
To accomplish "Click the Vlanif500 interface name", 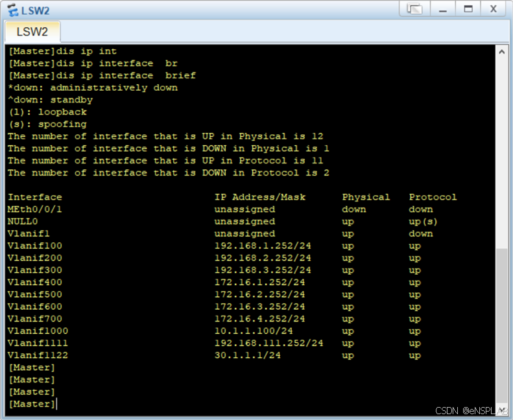I will pyautogui.click(x=34, y=294).
